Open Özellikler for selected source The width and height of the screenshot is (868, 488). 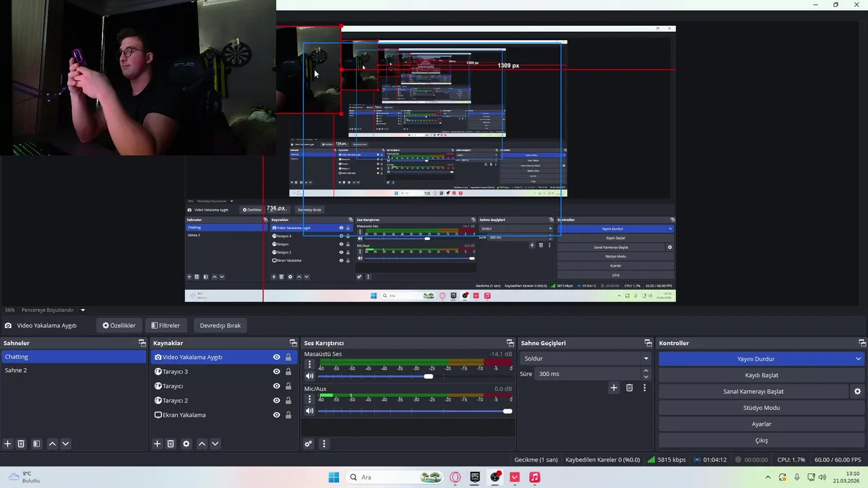pyautogui.click(x=119, y=325)
